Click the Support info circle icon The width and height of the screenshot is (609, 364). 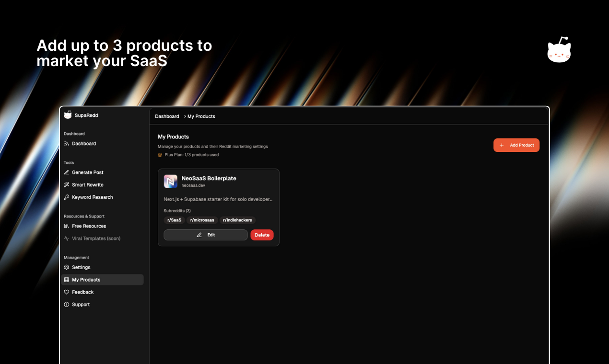(67, 305)
